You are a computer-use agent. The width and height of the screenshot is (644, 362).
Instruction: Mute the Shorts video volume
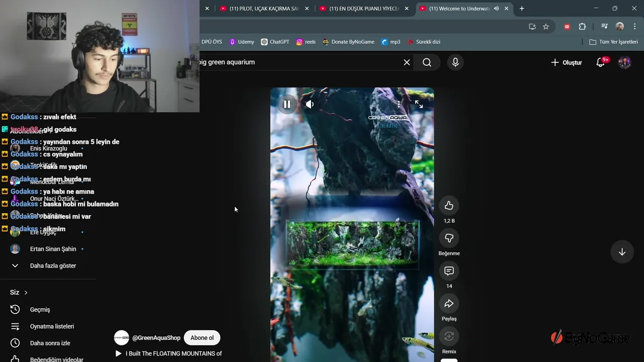point(310,104)
